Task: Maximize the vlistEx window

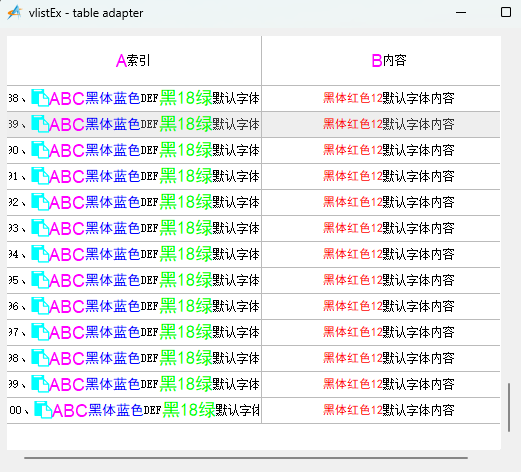Action: (506, 12)
